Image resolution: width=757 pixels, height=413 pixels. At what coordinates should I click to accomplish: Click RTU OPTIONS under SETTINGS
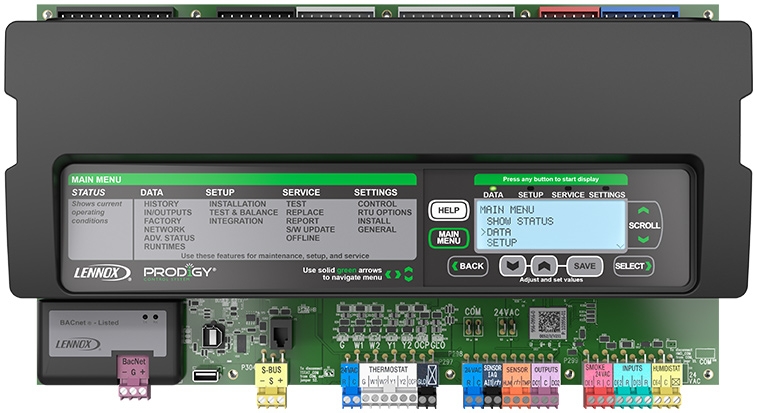(385, 213)
